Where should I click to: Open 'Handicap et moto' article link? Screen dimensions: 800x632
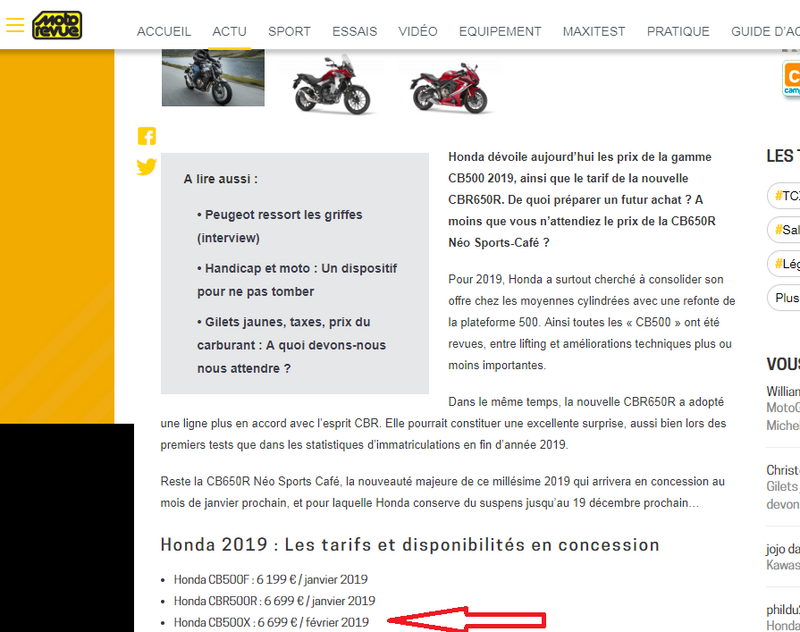click(x=297, y=280)
